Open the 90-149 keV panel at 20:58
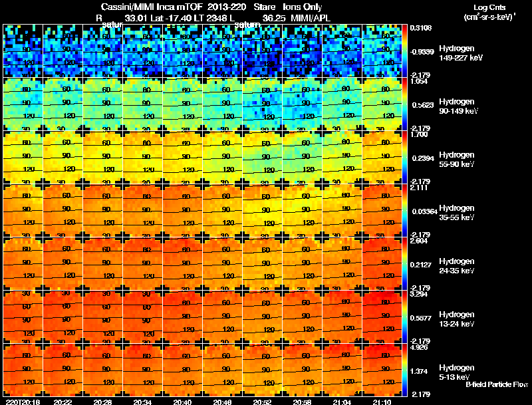 pyautogui.click(x=303, y=104)
